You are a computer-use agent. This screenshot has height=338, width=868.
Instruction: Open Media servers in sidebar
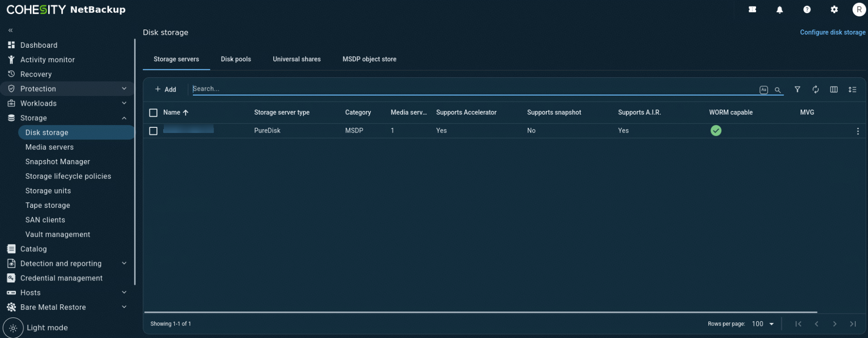coord(50,147)
